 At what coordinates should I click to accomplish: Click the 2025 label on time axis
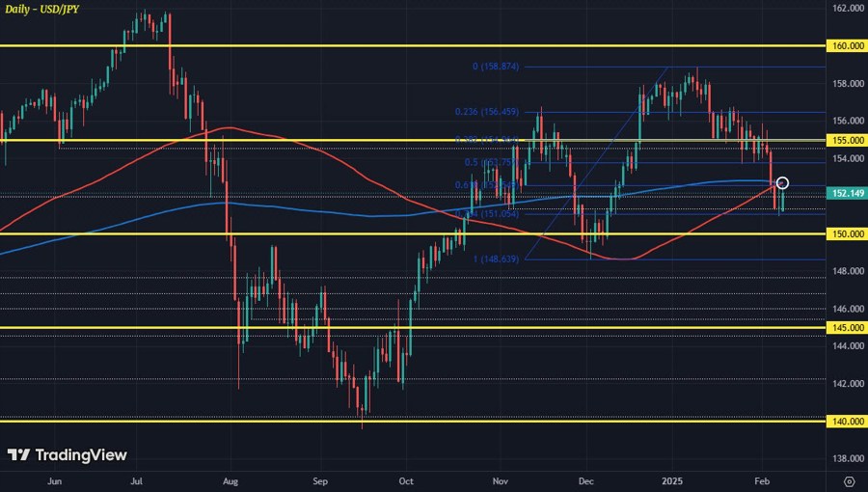(x=672, y=481)
